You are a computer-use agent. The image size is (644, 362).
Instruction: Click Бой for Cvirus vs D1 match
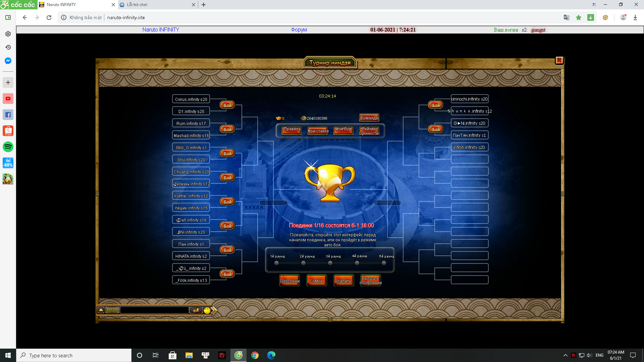click(227, 105)
